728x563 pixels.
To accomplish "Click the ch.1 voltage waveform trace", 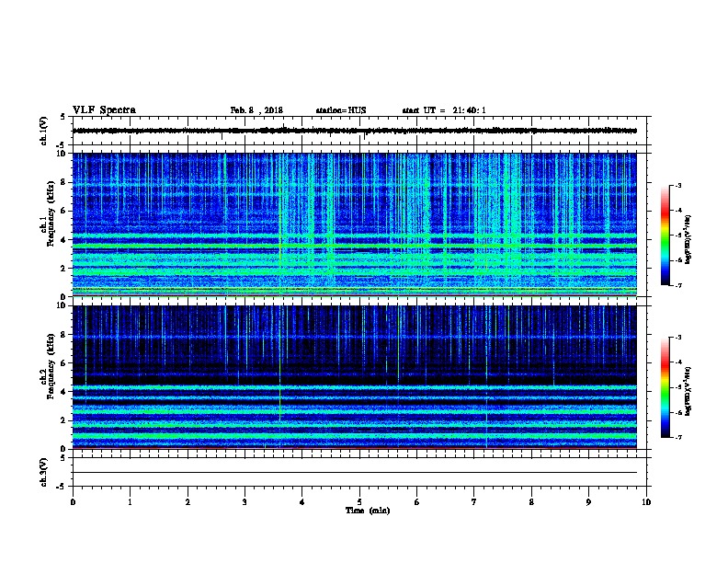I will (355, 131).
